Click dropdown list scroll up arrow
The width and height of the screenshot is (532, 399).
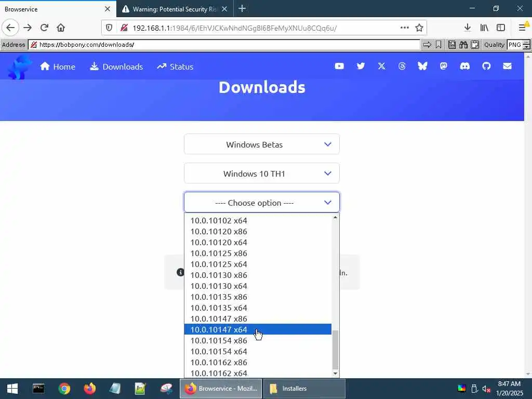click(x=335, y=218)
